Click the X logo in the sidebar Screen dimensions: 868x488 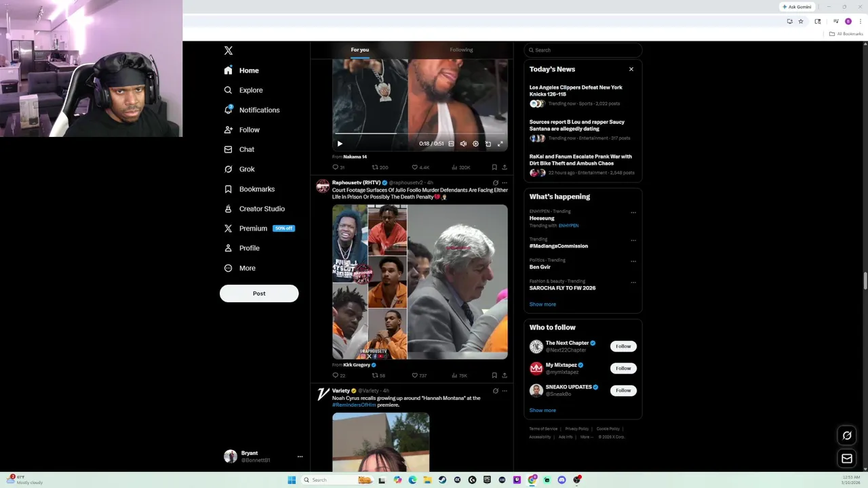coord(229,51)
